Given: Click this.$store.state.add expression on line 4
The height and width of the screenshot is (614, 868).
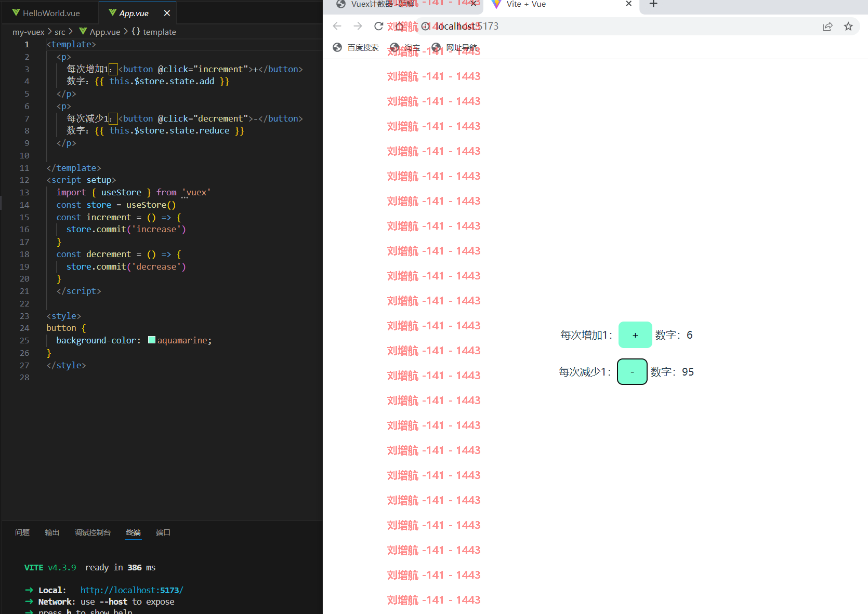Looking at the screenshot, I should (162, 81).
